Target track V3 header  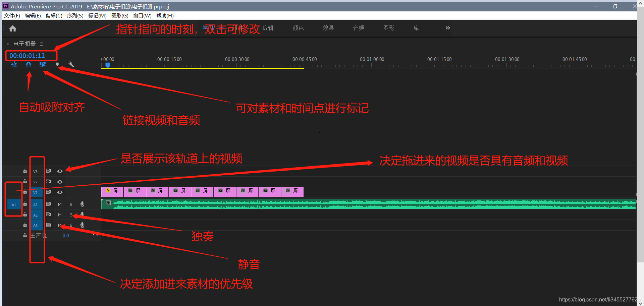(36, 171)
